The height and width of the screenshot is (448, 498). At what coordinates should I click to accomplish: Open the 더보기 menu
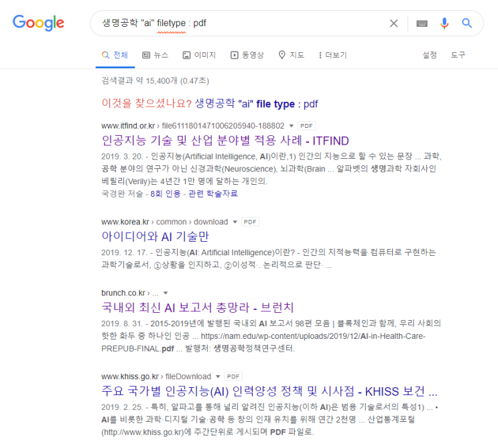[333, 55]
